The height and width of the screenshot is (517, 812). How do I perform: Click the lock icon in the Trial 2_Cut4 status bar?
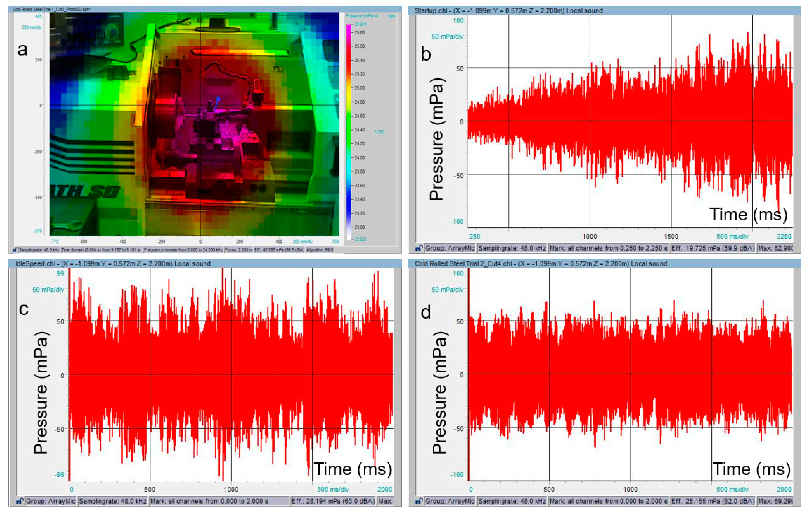click(x=419, y=501)
